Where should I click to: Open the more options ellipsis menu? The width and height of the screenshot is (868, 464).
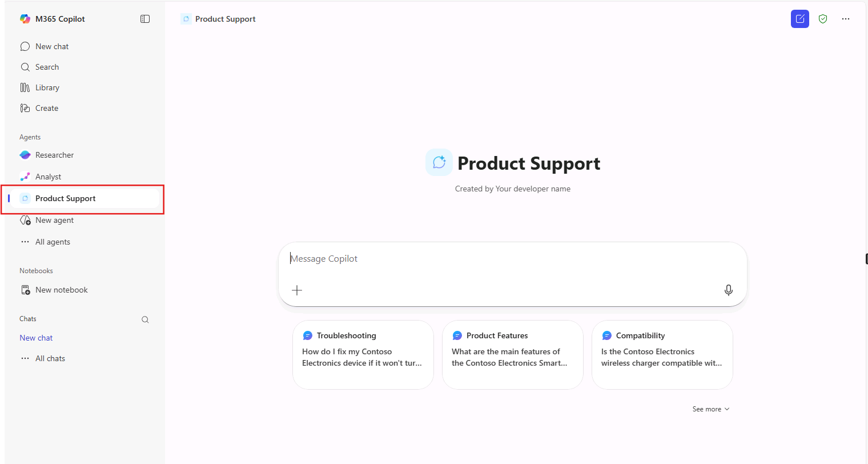[x=846, y=19]
